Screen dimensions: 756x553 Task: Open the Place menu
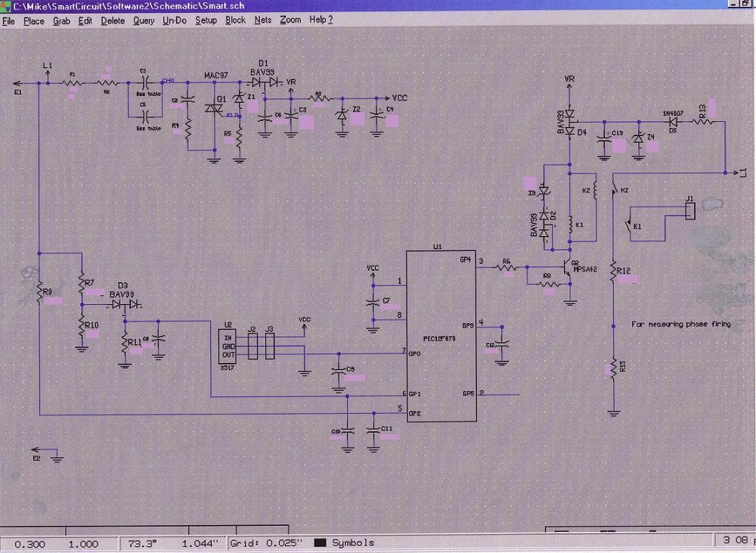coord(34,20)
